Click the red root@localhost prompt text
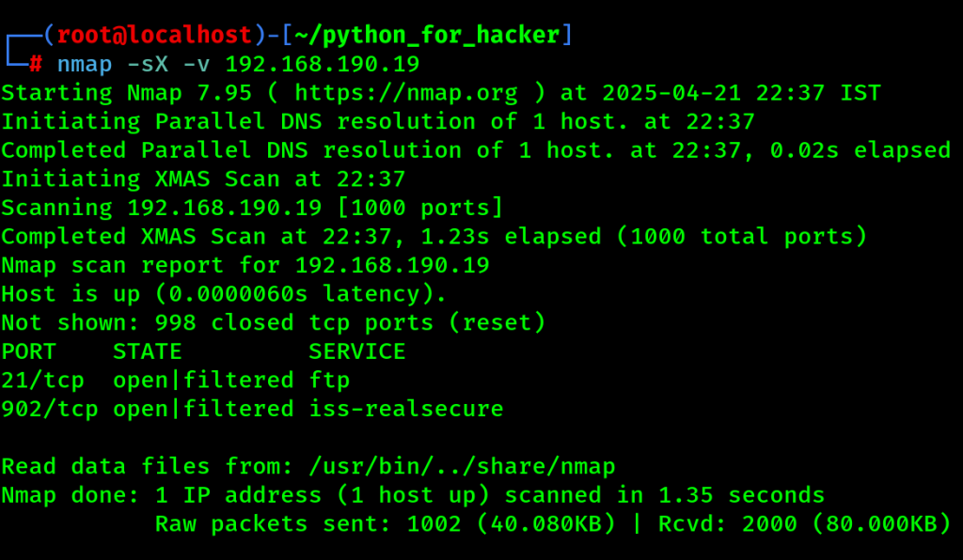 coord(154,35)
